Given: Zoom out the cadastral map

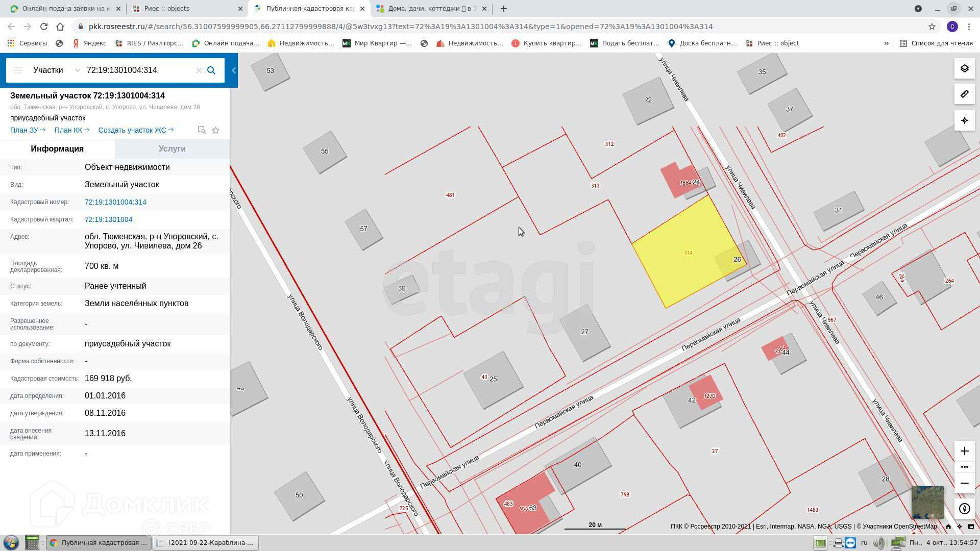Looking at the screenshot, I should 964,483.
